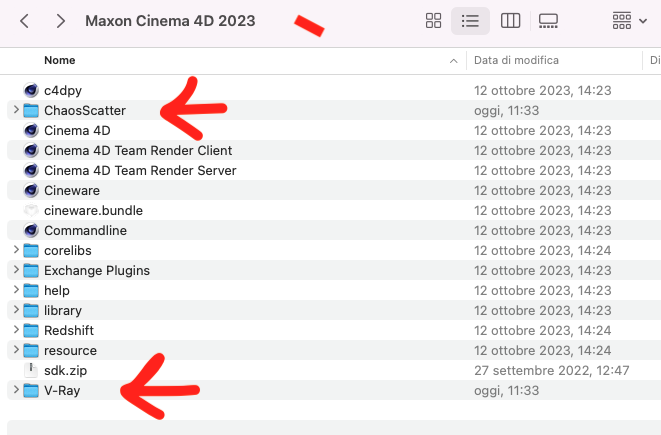Click window title Maxon Cinema 4D 2023
Screen dimensions: 661x435
point(170,21)
